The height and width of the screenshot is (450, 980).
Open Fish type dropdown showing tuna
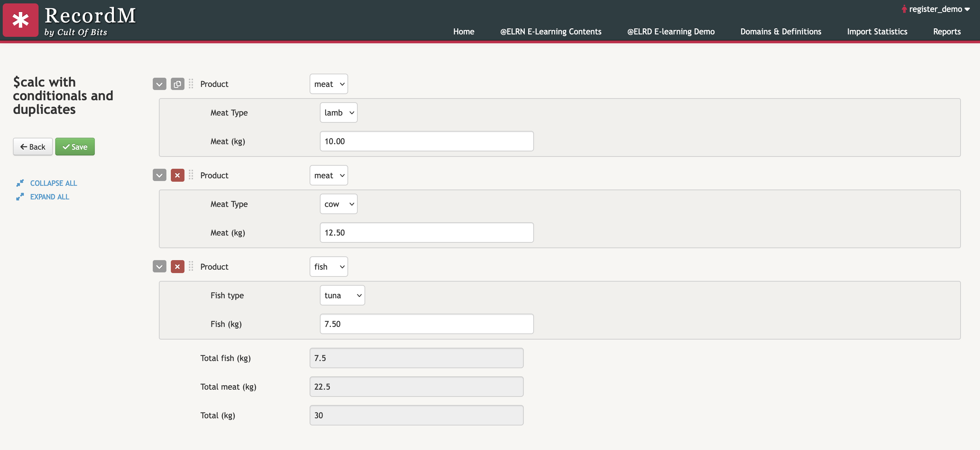click(342, 295)
